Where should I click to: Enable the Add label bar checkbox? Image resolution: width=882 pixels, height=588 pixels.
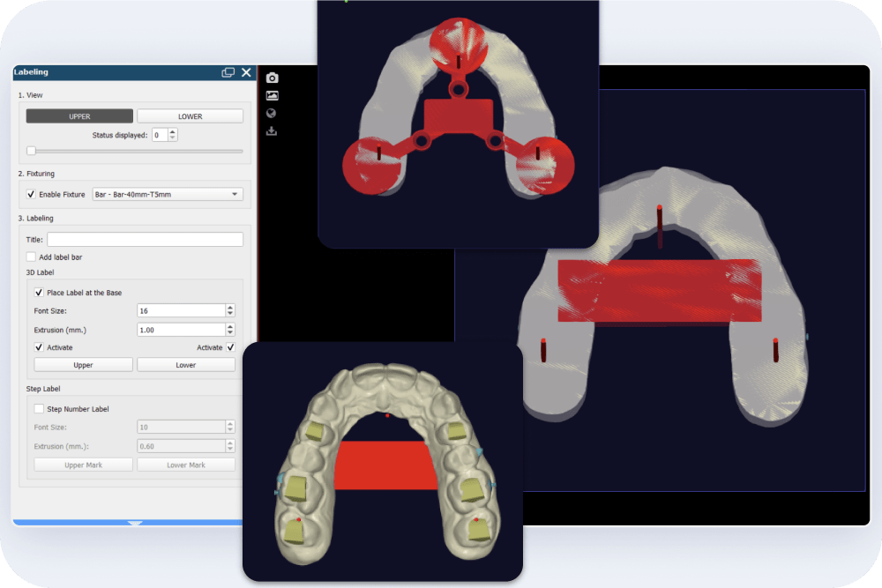point(32,257)
